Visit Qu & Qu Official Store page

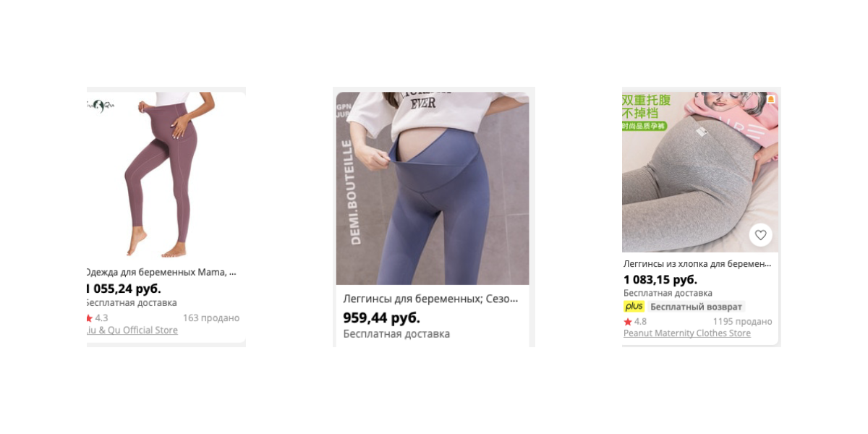coord(132,331)
